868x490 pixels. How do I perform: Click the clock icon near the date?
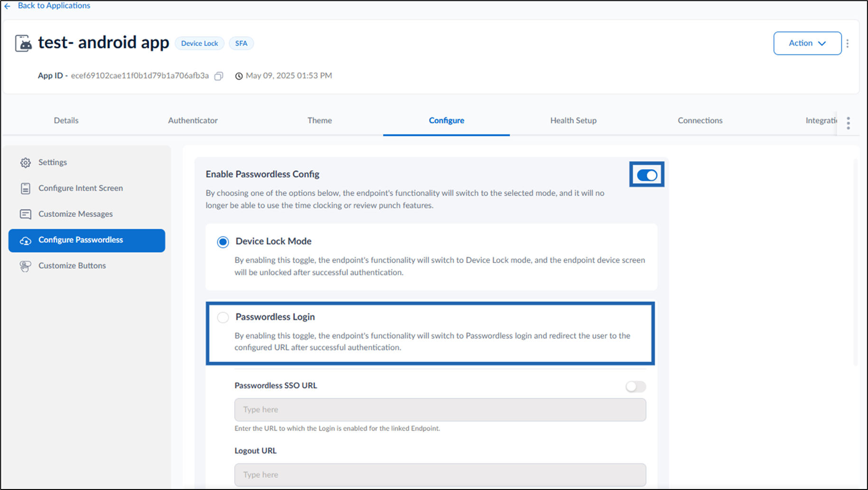pos(239,76)
